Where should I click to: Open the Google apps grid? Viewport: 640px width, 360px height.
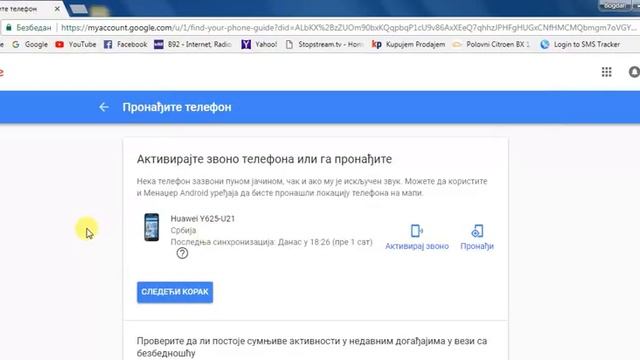pos(607,72)
